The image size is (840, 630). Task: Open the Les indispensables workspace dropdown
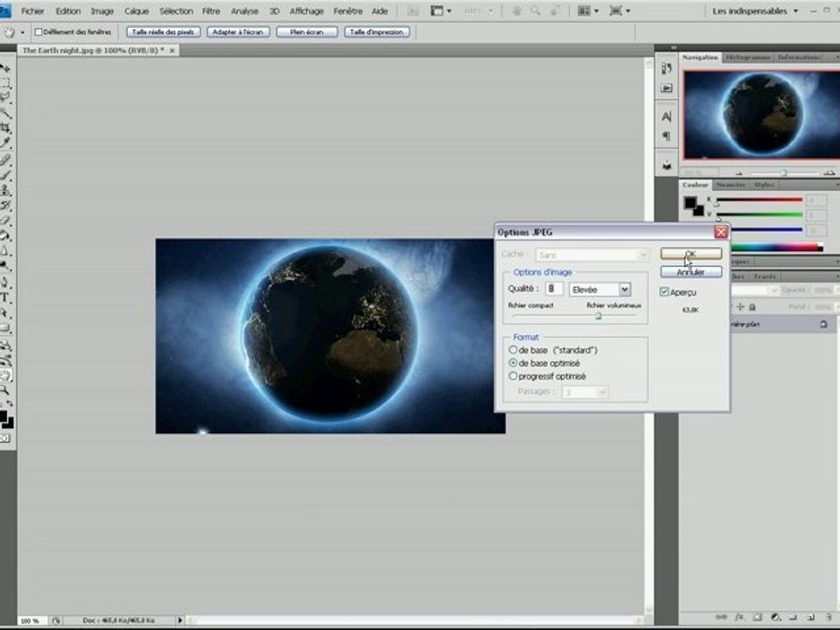point(755,10)
